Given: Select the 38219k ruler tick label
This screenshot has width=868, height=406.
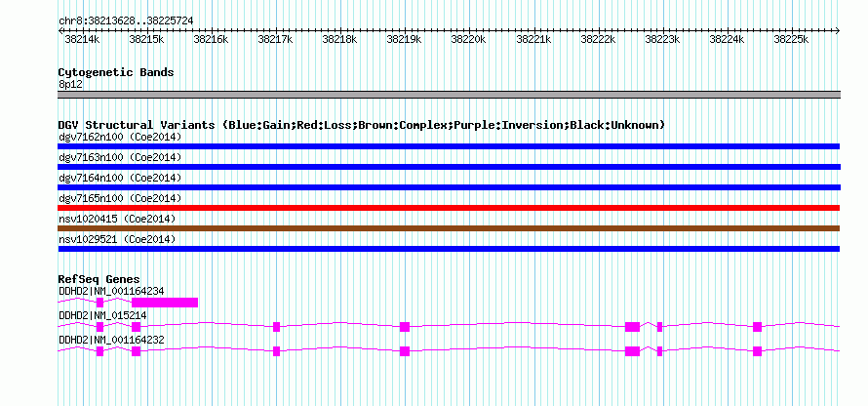Looking at the screenshot, I should pos(405,39).
